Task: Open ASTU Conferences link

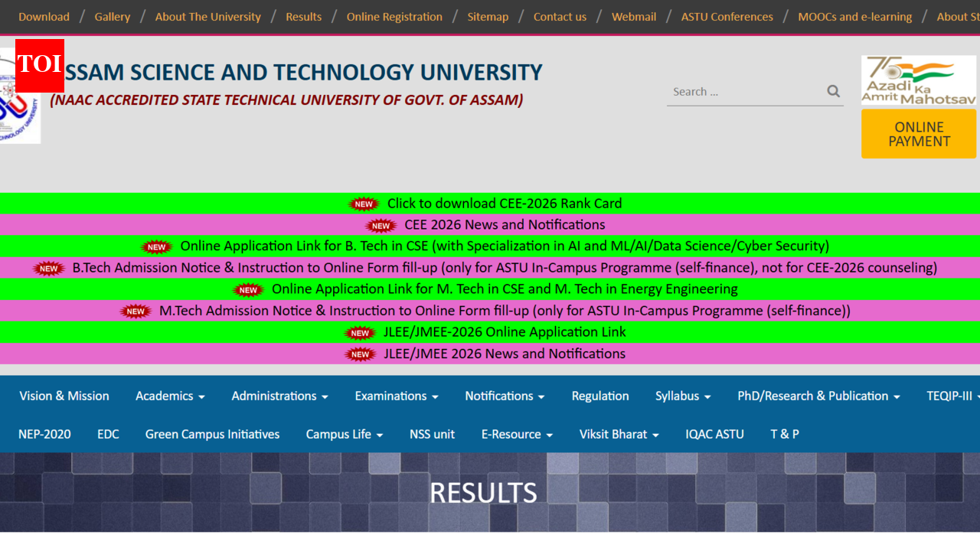Action: [727, 17]
